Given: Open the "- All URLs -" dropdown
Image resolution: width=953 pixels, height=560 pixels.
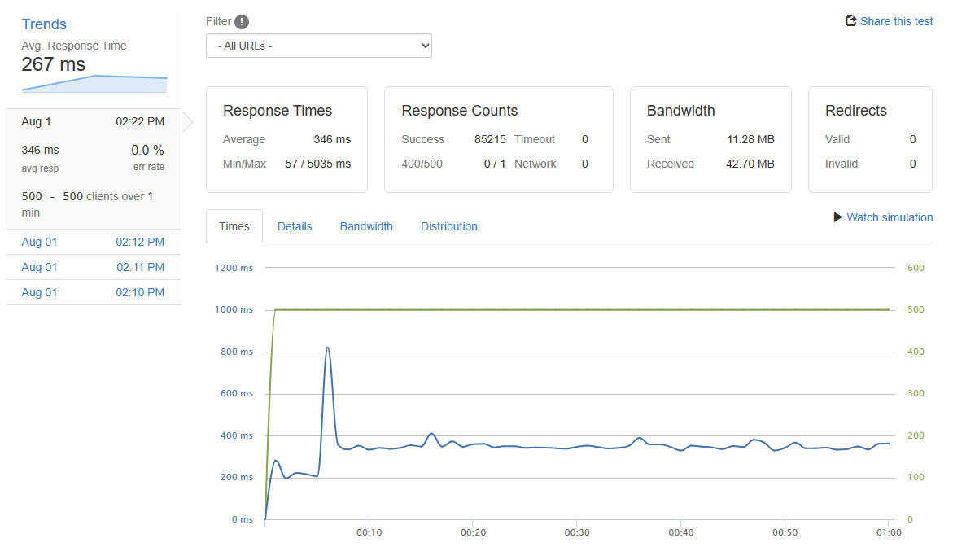Looking at the screenshot, I should [318, 46].
